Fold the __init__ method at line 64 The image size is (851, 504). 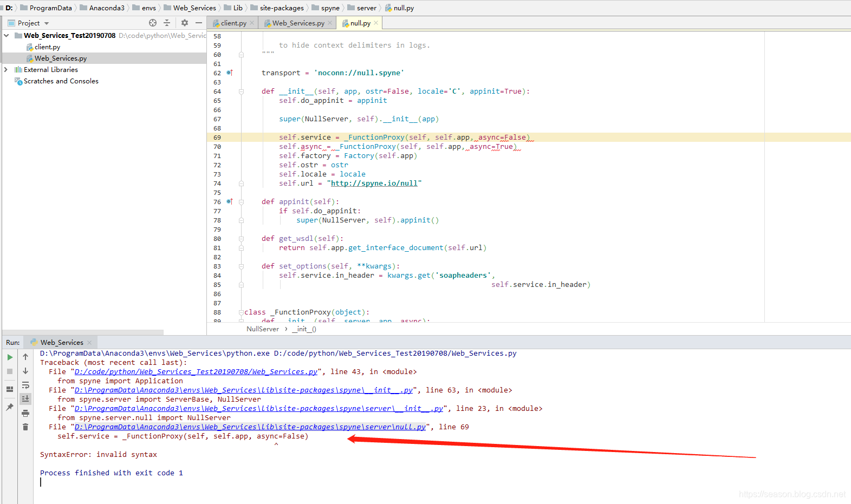click(x=241, y=91)
